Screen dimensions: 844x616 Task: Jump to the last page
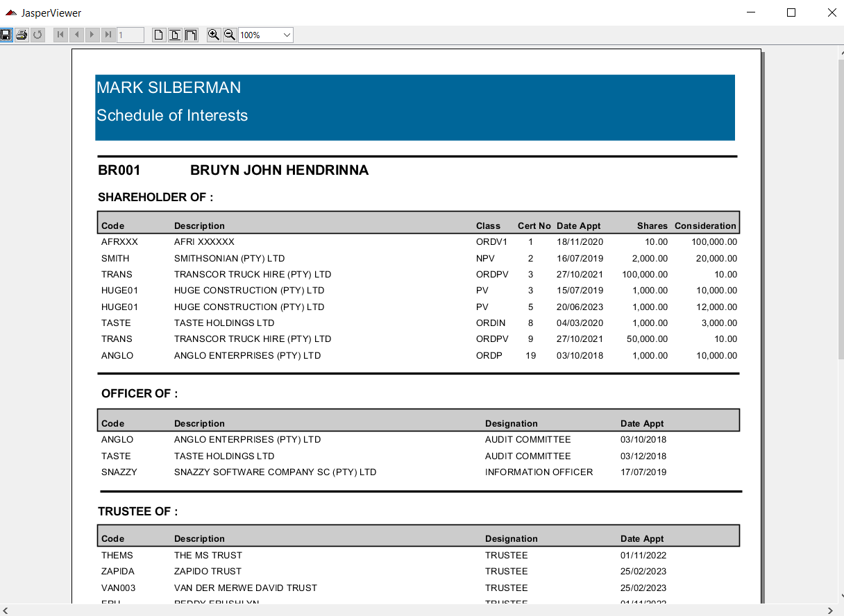108,35
